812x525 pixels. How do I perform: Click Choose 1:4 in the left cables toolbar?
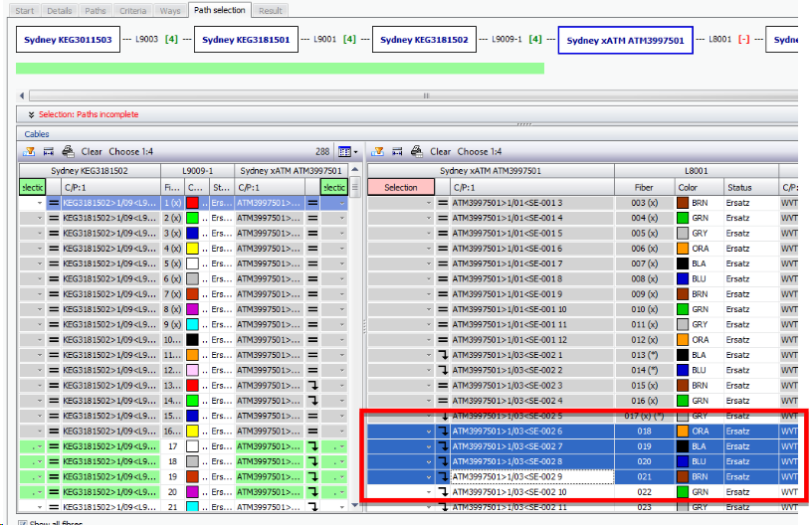click(131, 151)
